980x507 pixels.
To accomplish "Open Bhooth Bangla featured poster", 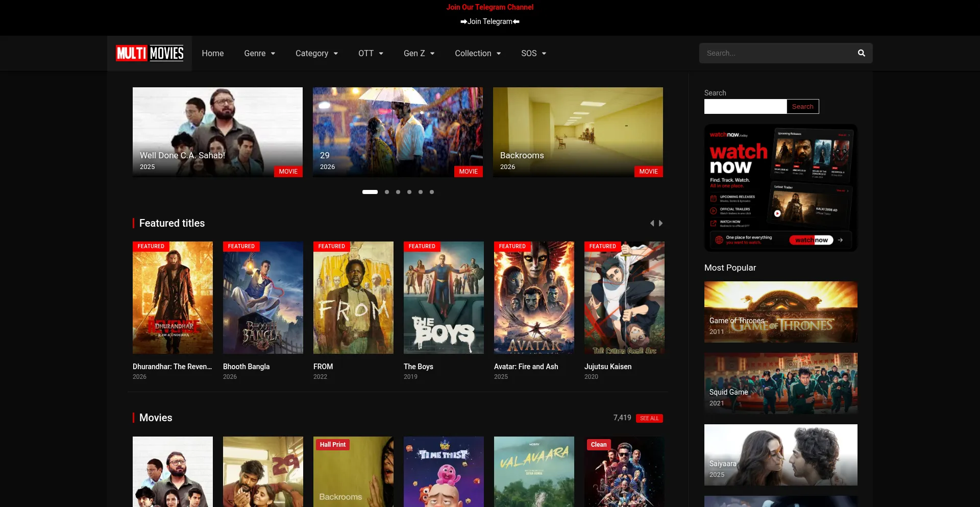I will [x=263, y=298].
